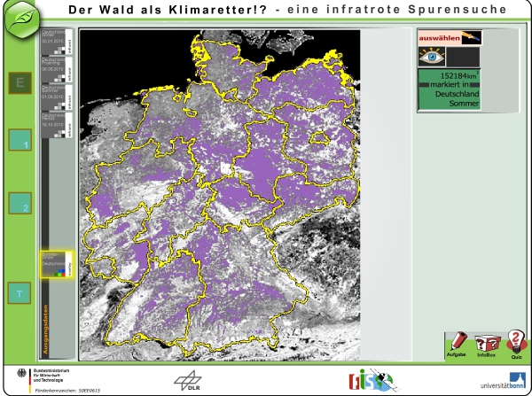Click the RGB color squares on overlay layer
532x396 pixels.
(x=59, y=273)
